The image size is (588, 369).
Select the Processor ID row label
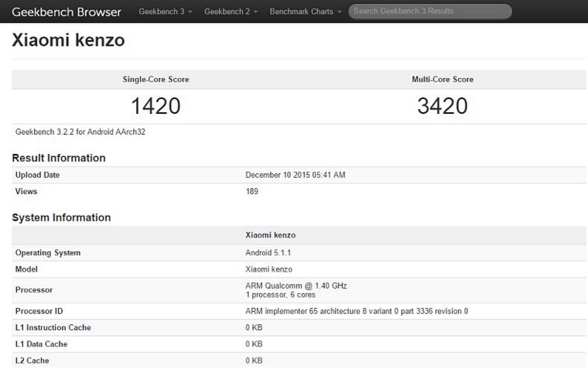pos(39,311)
